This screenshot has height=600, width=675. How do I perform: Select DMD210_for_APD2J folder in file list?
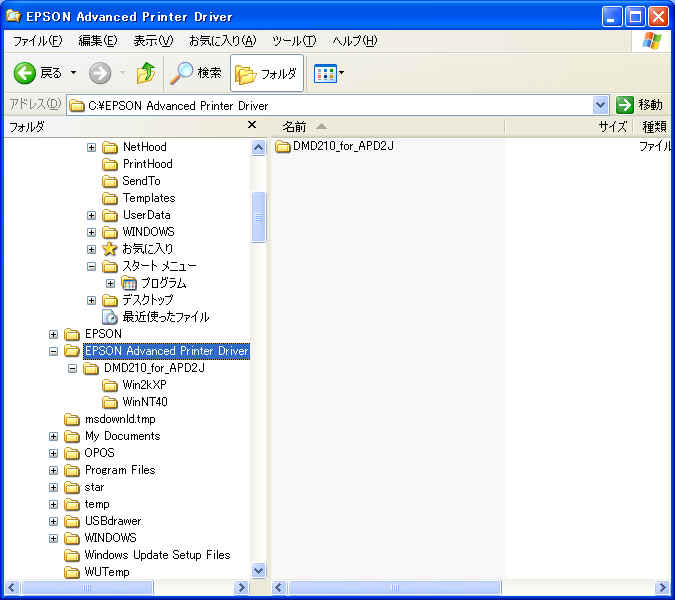click(x=334, y=146)
